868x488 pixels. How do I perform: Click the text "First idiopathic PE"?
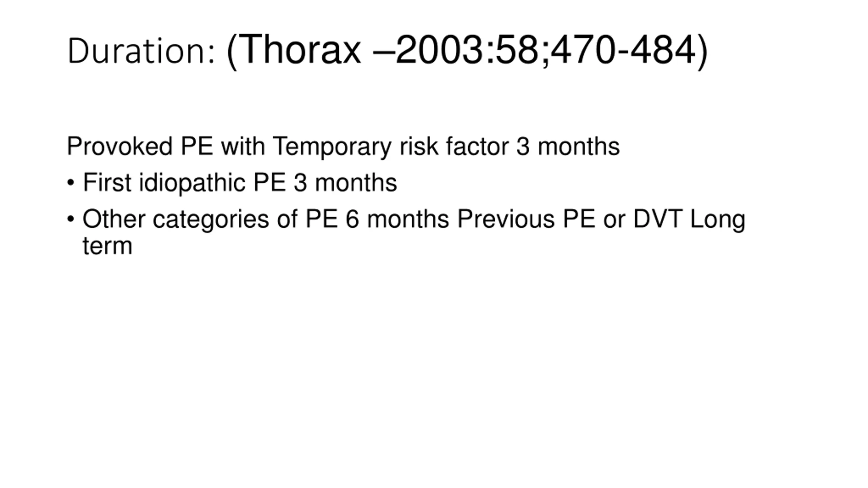[x=184, y=183]
